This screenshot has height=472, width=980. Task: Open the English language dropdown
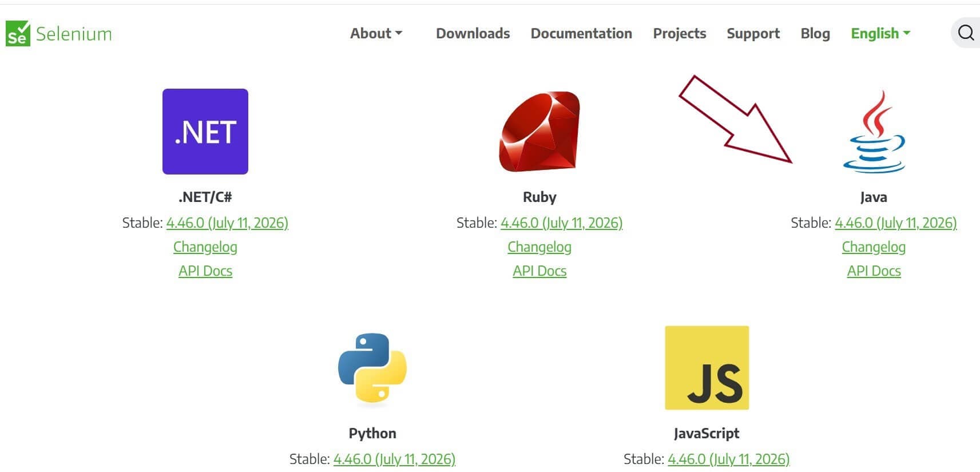880,33
